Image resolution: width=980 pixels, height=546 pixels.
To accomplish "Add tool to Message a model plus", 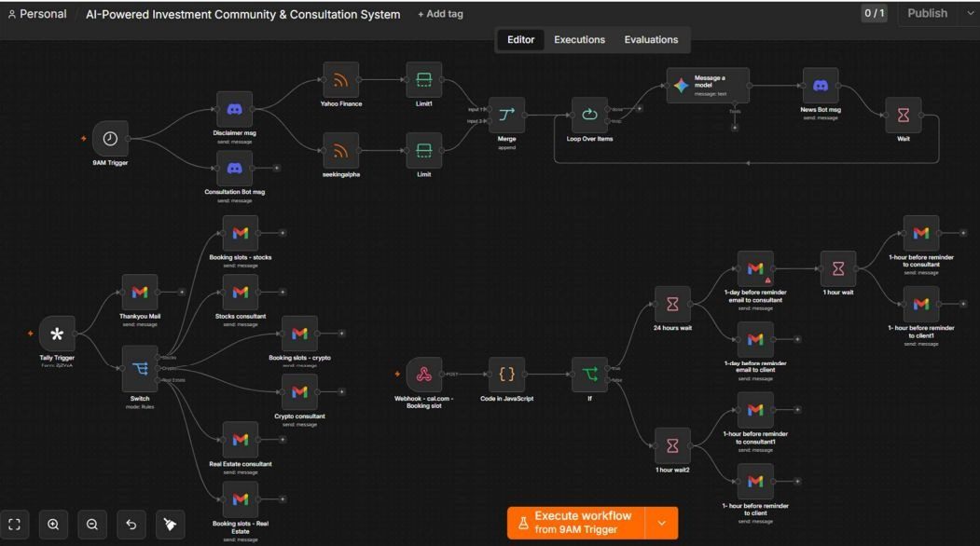I will click(735, 128).
